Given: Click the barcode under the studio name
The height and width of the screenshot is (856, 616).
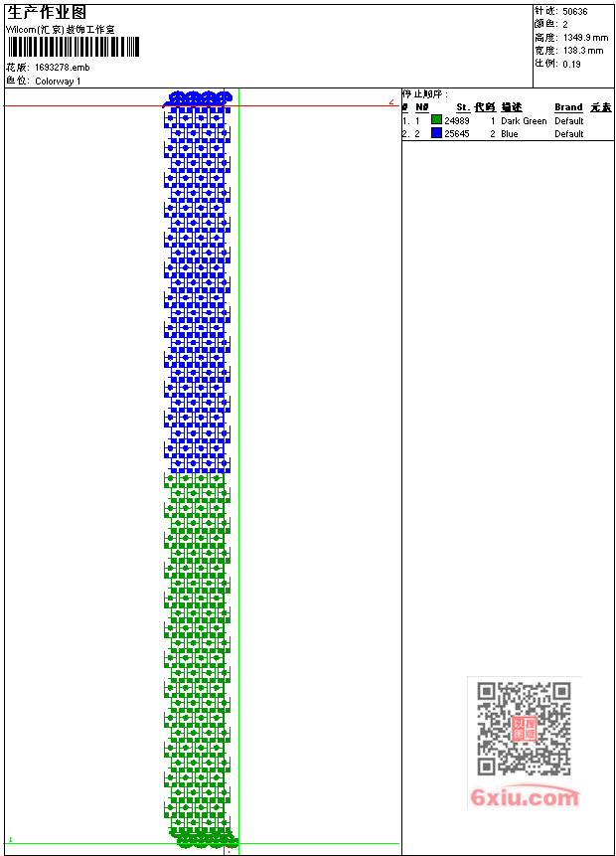Looking at the screenshot, I should (x=74, y=47).
